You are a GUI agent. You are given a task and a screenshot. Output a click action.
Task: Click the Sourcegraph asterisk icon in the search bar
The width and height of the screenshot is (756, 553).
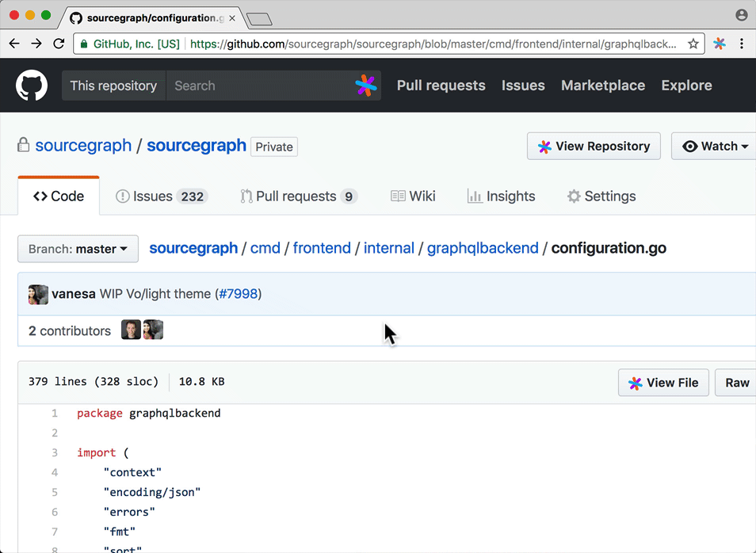365,85
